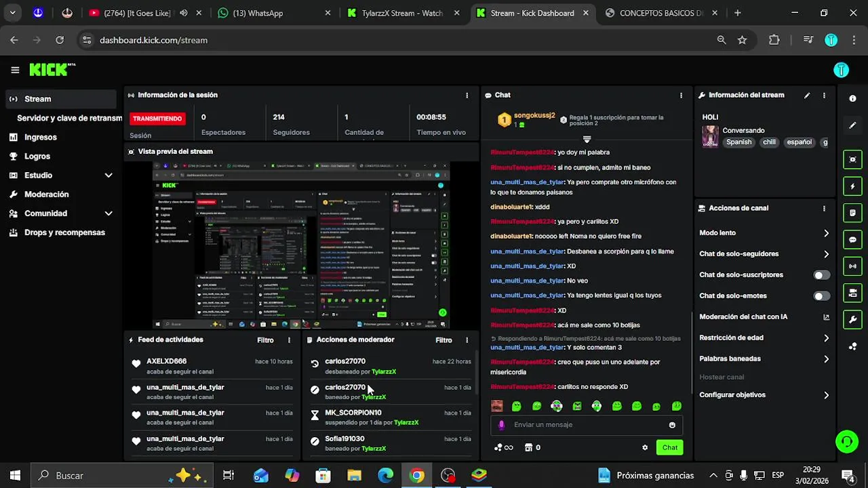This screenshot has height=488, width=868.
Task: Toggle Chat de solo-suscriptores switch
Action: [821, 275]
